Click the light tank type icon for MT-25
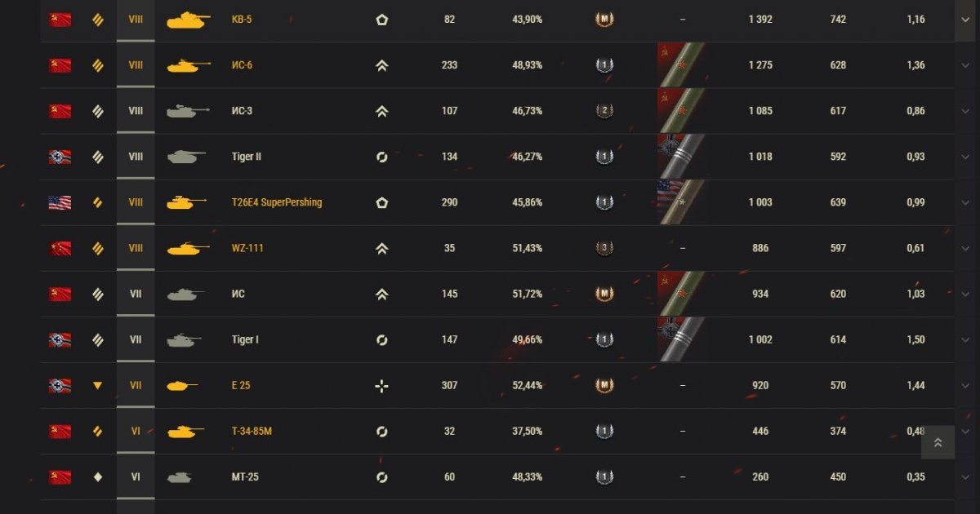 pos(98,476)
